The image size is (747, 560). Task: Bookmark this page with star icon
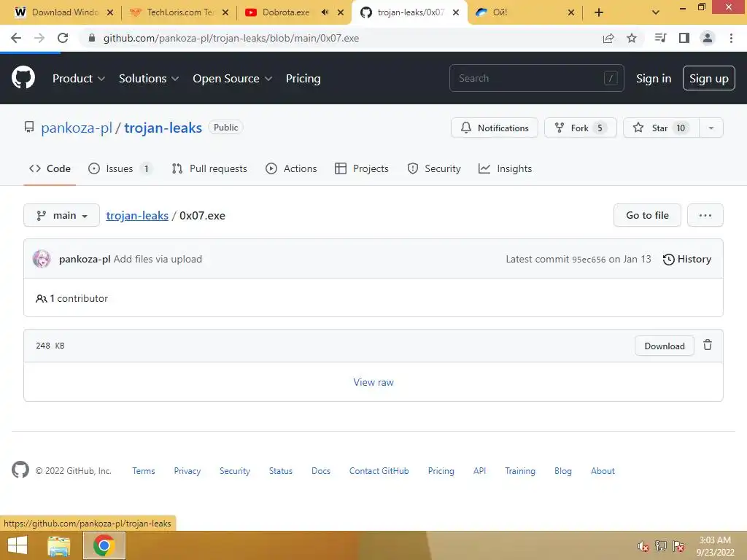pos(631,38)
